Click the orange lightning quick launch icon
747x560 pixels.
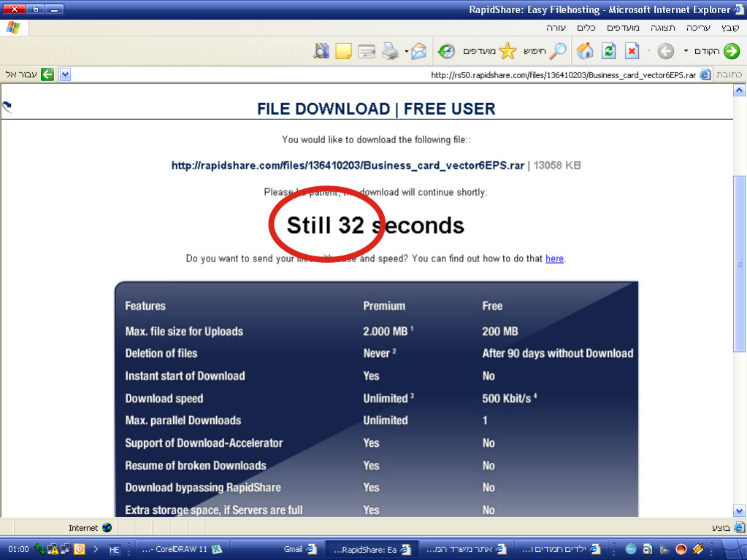click(698, 549)
